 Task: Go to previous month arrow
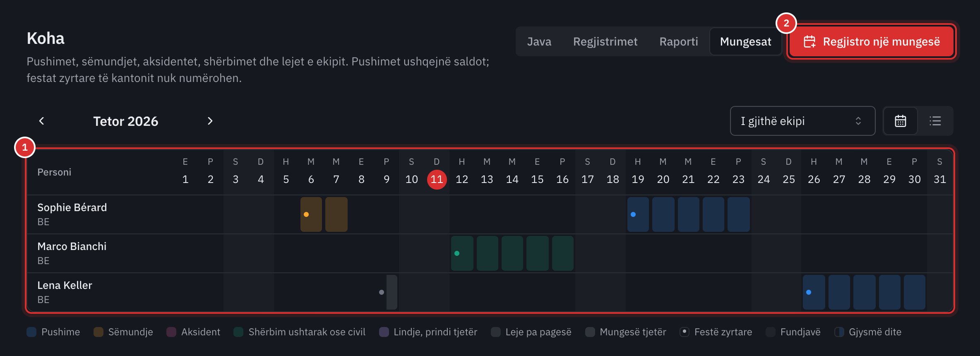tap(41, 121)
